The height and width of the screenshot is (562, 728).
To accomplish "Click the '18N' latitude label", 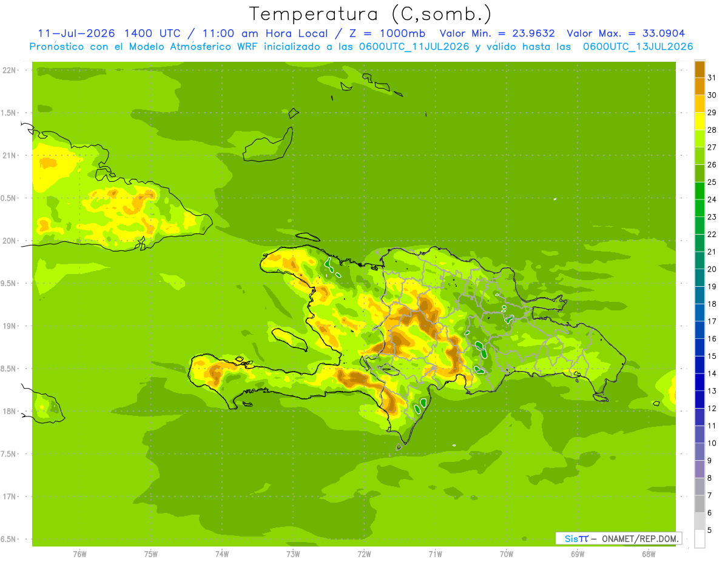I will (x=10, y=411).
